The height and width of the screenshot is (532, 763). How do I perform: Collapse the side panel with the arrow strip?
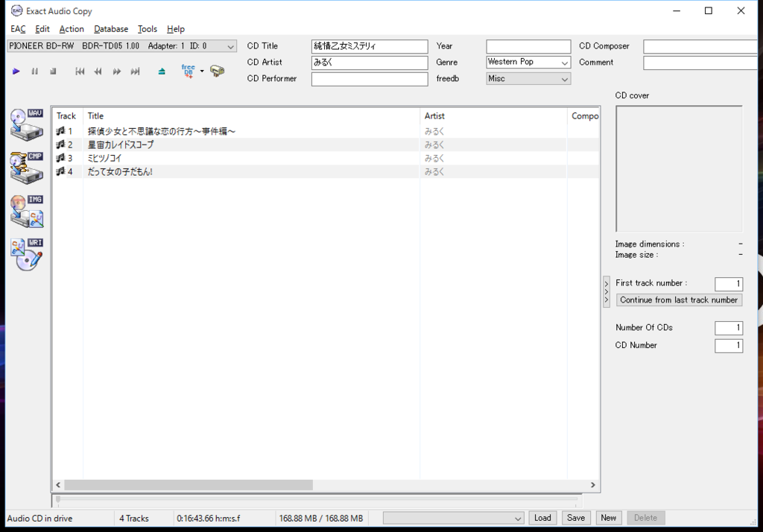coord(607,291)
